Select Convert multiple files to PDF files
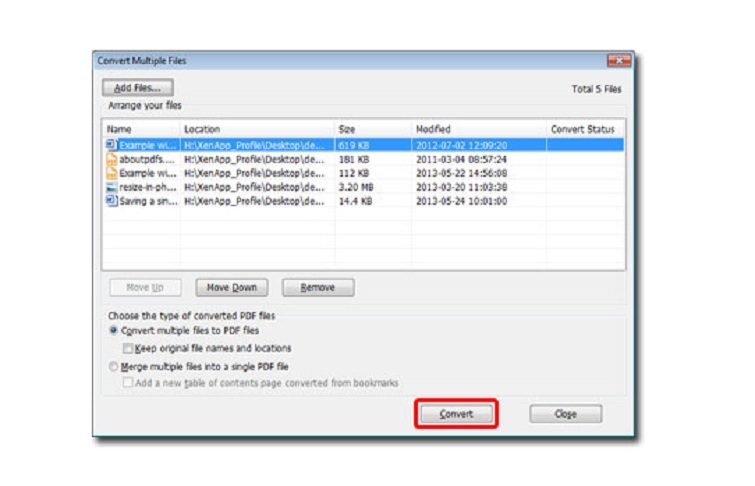 [x=114, y=330]
